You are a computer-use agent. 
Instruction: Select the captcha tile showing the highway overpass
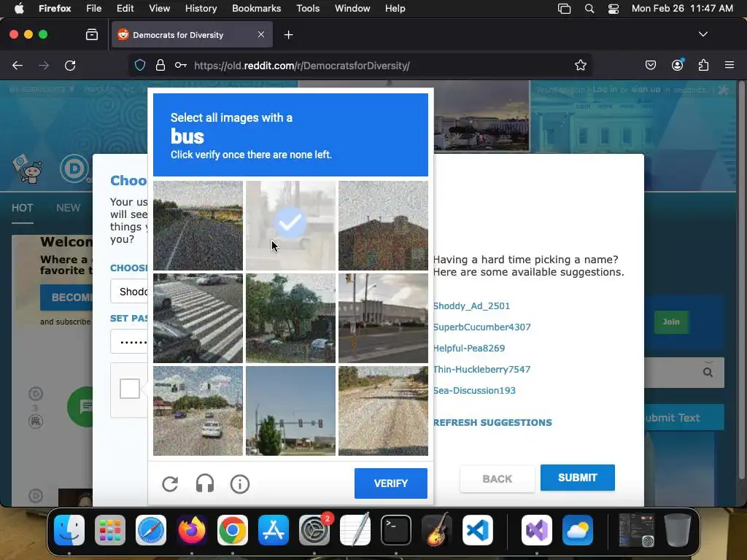[198, 225]
